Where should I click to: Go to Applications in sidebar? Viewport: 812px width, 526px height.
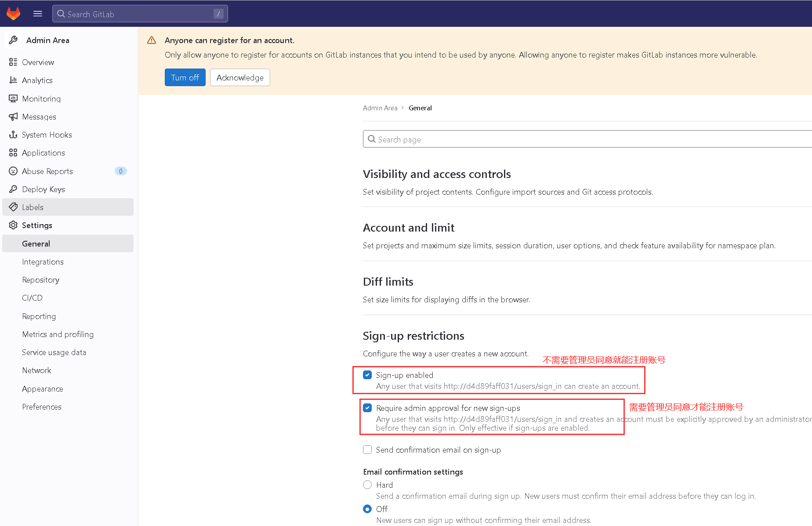(68, 152)
